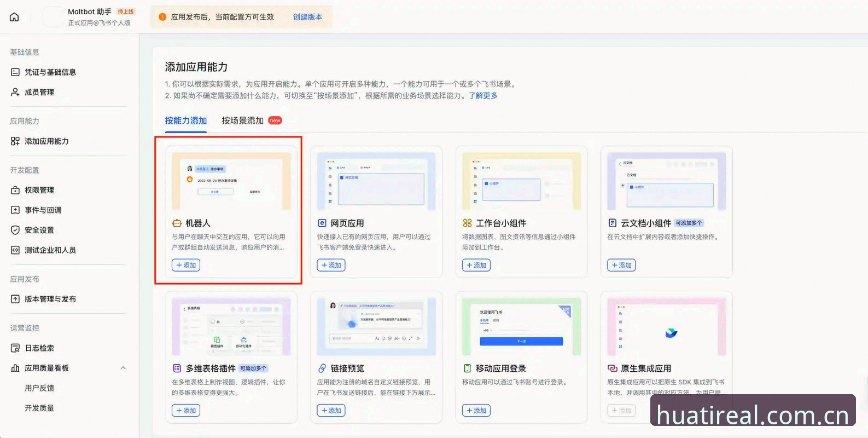Switch to 按能力添加 tab
Viewport: 868px width, 438px height.
pos(186,120)
